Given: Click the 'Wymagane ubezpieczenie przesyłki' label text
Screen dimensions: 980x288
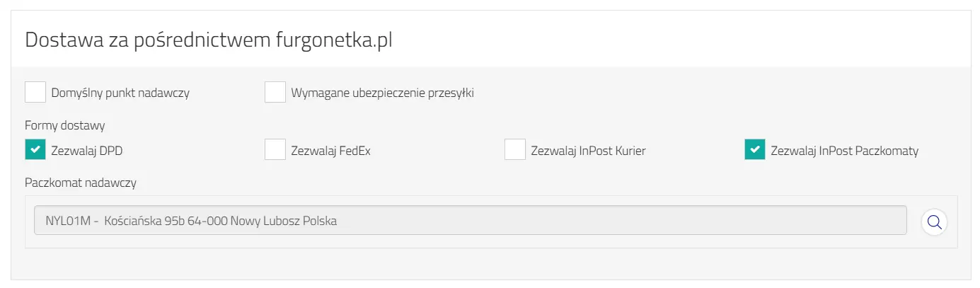Looking at the screenshot, I should [382, 93].
